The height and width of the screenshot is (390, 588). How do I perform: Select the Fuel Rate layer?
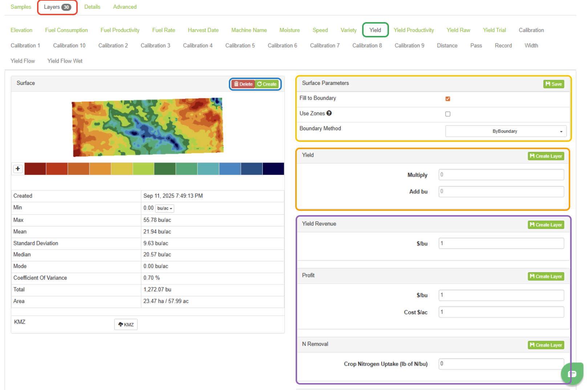[164, 30]
